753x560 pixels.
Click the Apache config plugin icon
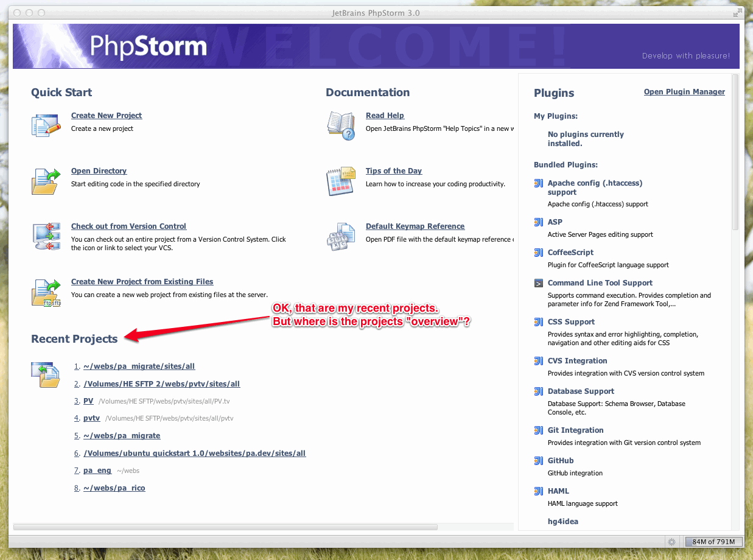[538, 183]
